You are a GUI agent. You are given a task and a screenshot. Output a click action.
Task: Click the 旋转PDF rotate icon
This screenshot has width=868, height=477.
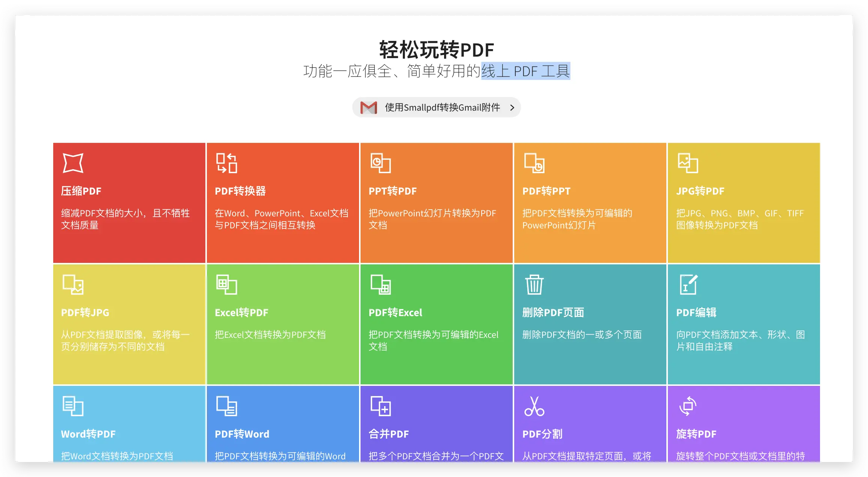pyautogui.click(x=688, y=406)
